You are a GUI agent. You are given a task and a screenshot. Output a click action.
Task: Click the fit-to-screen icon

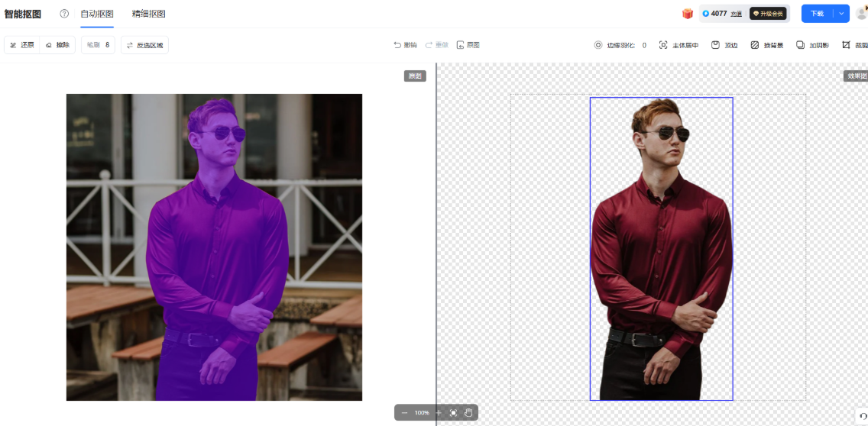(453, 413)
